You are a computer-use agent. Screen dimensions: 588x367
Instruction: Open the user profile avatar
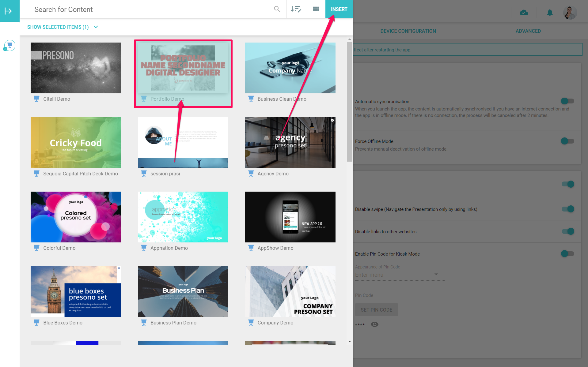(x=570, y=13)
